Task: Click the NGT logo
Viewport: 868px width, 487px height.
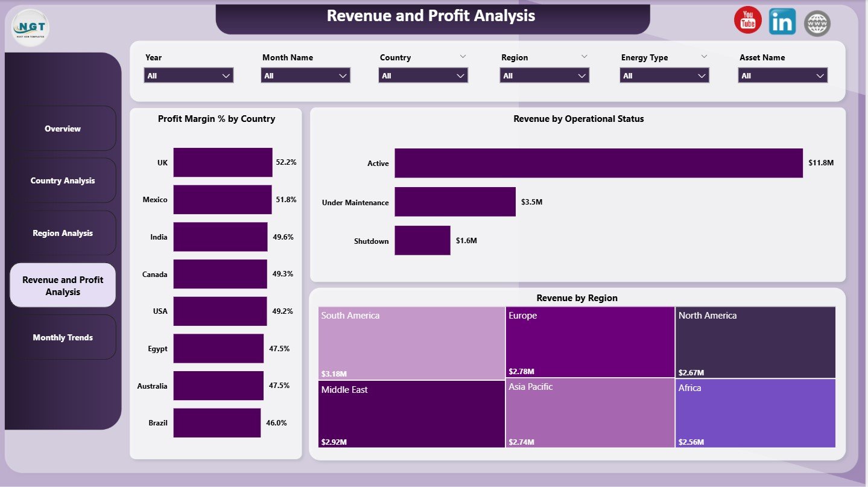Action: (x=31, y=28)
